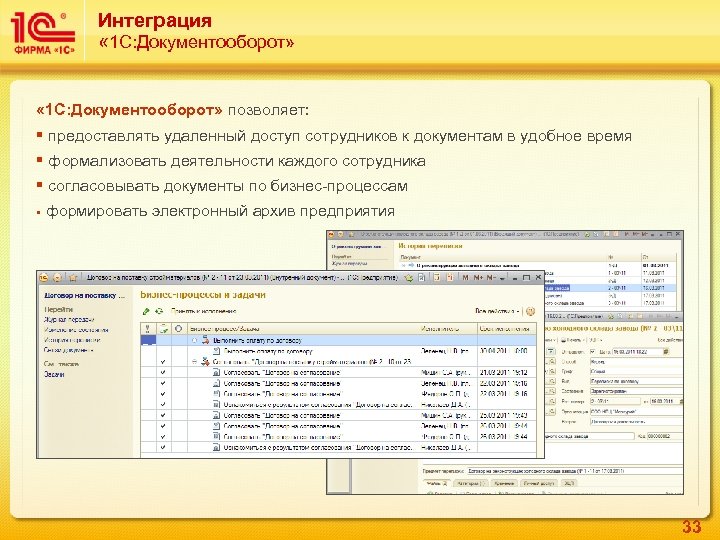720x540 pixels.
Task: Open the Все действия dropdown in the front window
Action: [497, 311]
